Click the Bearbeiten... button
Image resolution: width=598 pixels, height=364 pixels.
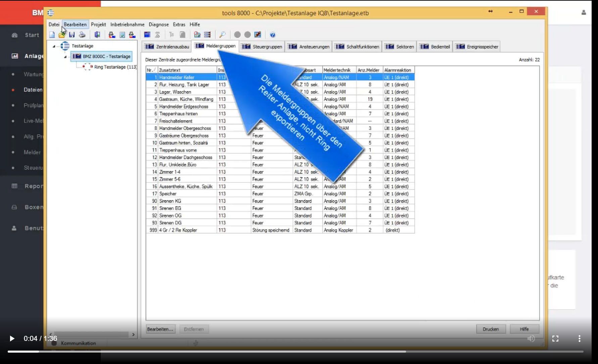160,329
